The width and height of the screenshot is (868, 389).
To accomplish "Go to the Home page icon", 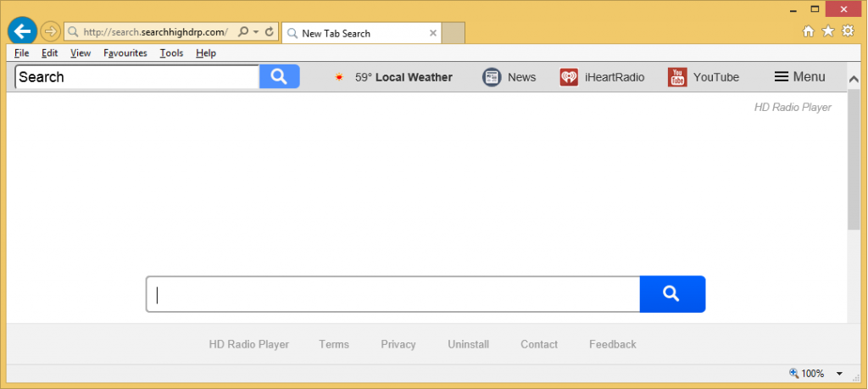I will pos(808,31).
